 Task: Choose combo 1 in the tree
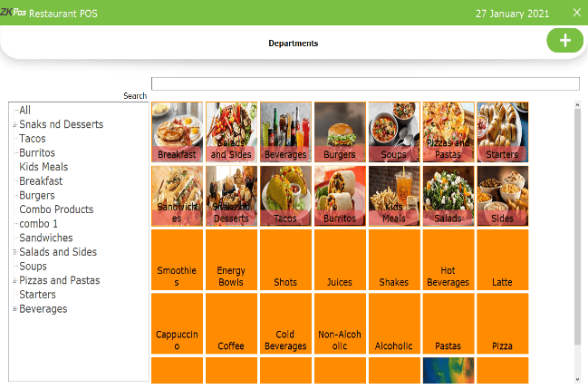click(38, 224)
